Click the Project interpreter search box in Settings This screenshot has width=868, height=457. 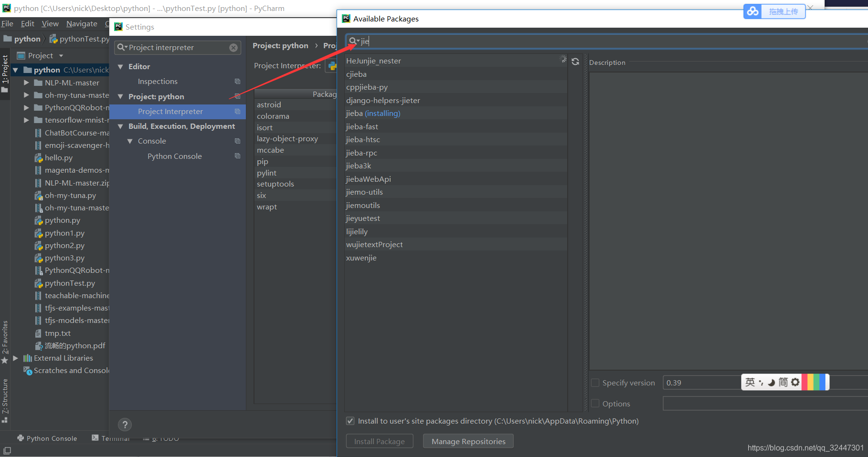[177, 48]
